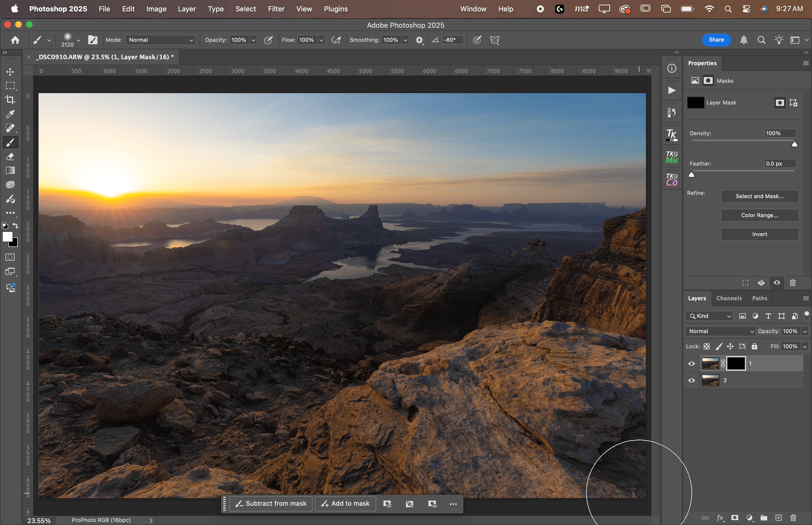This screenshot has height=525, width=812.
Task: Click the delete layer trash icon
Action: click(793, 517)
